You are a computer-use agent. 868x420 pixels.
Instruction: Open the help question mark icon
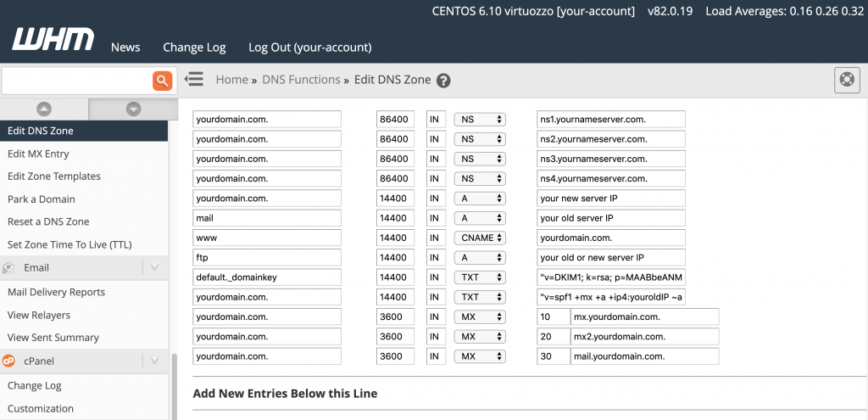[443, 81]
